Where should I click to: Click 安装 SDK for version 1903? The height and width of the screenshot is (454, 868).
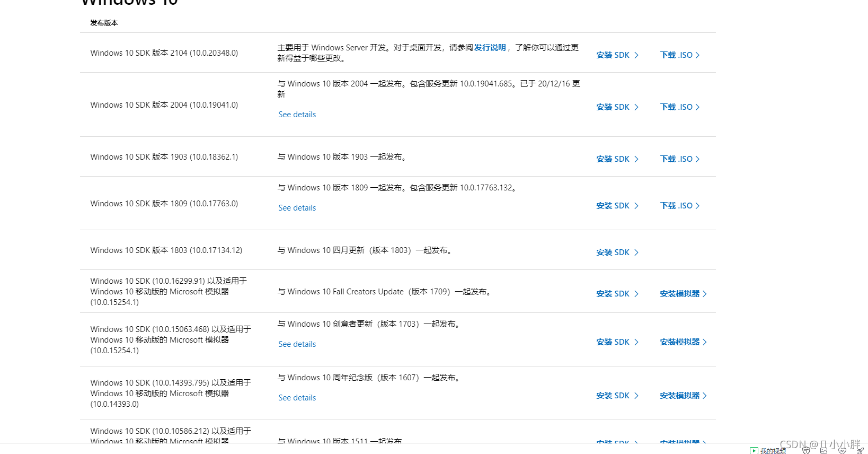[617, 159]
